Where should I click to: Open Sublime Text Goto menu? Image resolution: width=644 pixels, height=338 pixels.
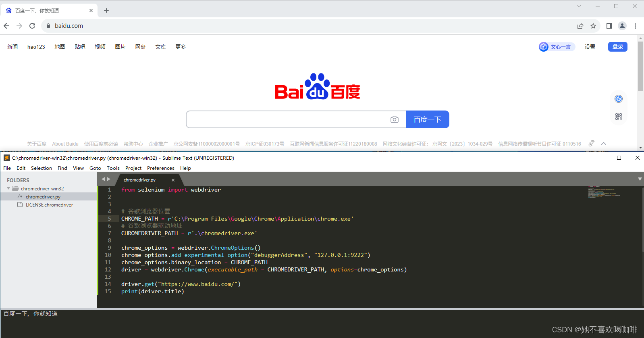(95, 168)
